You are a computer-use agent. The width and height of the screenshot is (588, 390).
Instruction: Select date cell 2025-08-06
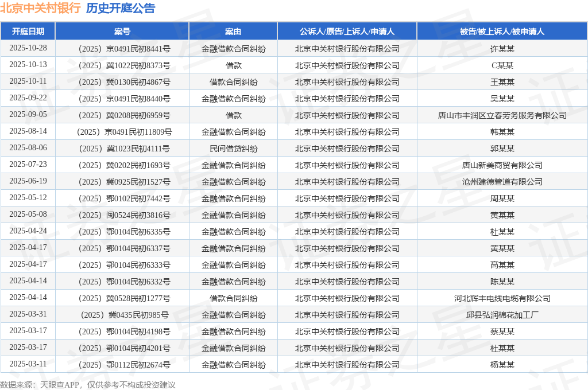[x=28, y=147]
